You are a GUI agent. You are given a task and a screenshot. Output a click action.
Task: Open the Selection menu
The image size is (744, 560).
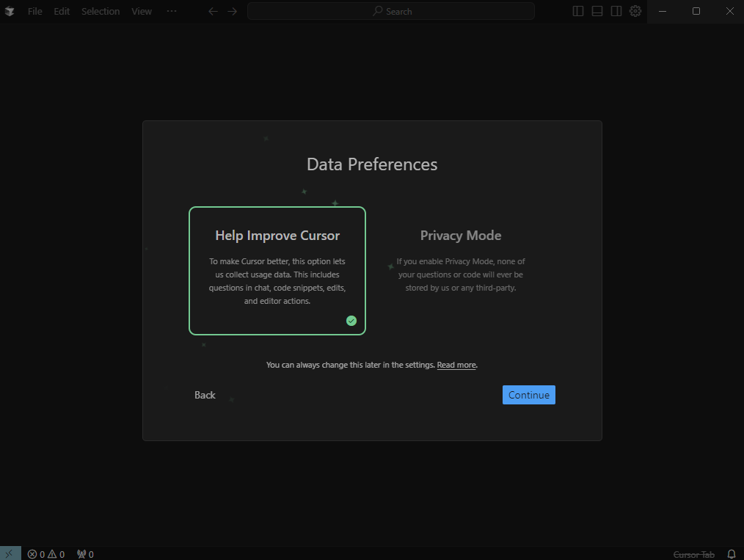(x=100, y=11)
